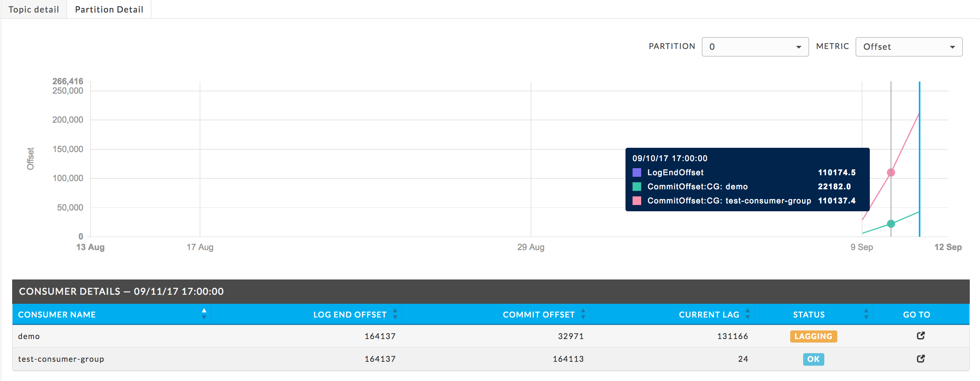Click the LogEndOffset purple legend swatch
The image size is (980, 381).
click(637, 172)
